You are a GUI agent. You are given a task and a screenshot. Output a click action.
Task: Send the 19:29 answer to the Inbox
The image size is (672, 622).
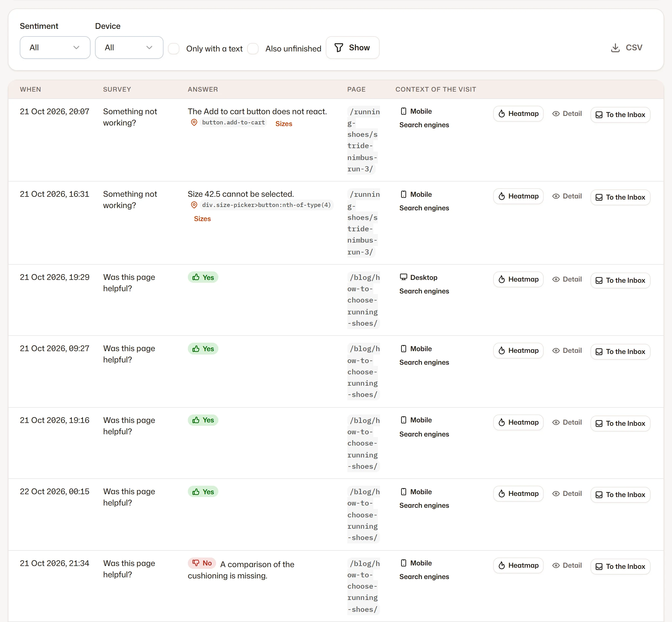pos(620,280)
